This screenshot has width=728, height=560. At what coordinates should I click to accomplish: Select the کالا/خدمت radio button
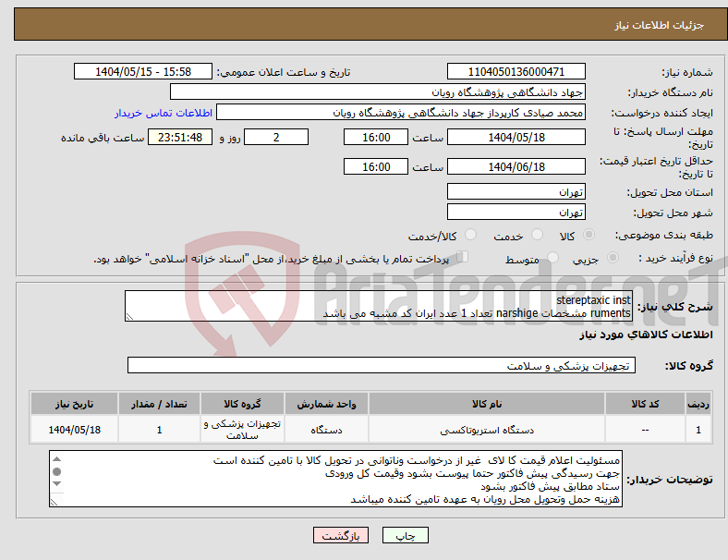coord(471,235)
